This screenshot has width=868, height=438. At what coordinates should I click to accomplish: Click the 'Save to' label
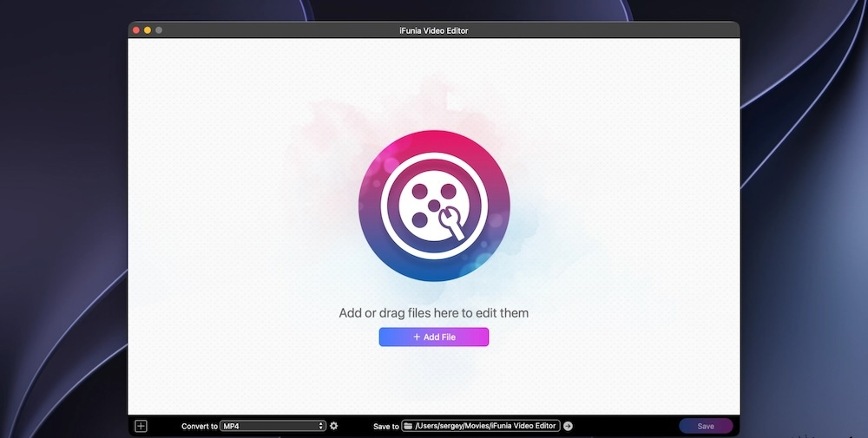click(x=386, y=427)
